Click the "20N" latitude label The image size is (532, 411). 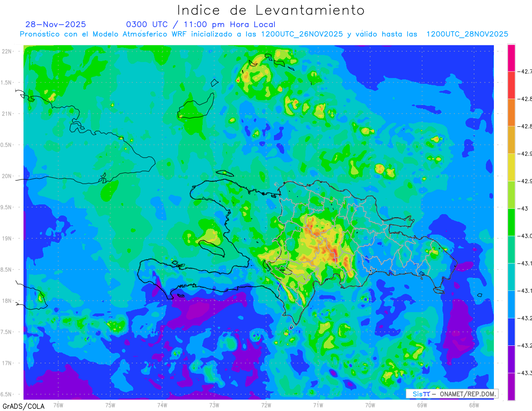point(7,176)
